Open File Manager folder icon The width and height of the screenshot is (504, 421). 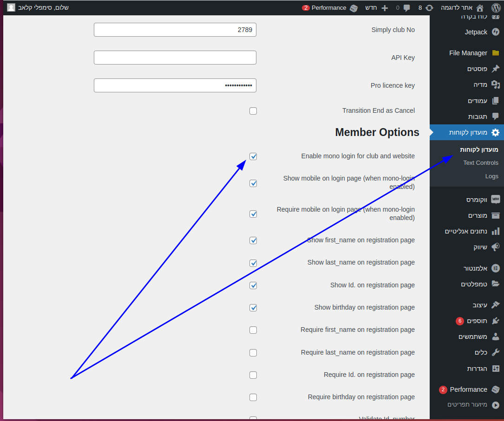(x=496, y=53)
